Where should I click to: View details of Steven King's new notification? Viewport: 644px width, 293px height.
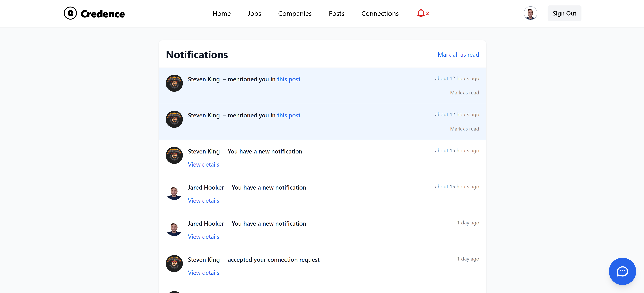point(203,165)
